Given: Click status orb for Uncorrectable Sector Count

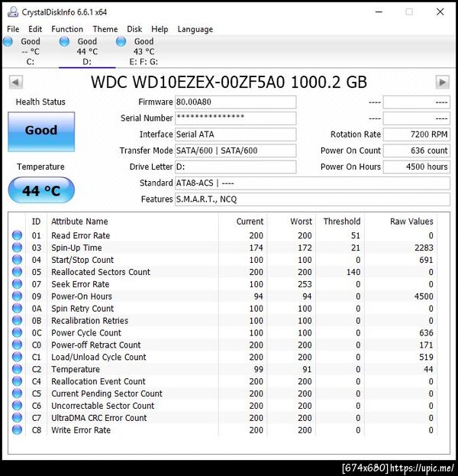Looking at the screenshot, I should click(17, 405).
